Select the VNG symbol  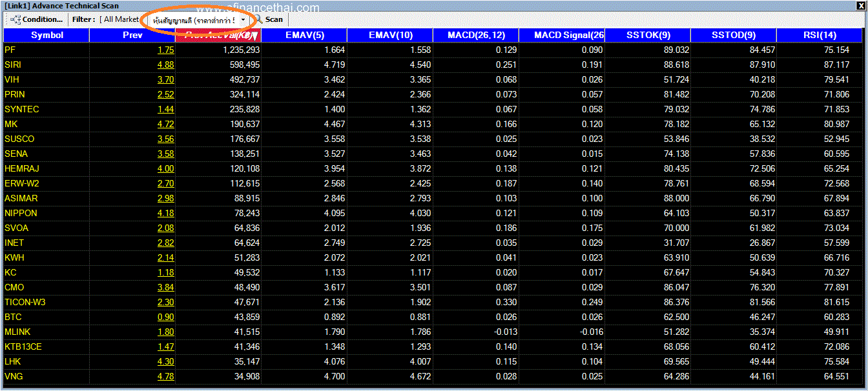pos(14,376)
